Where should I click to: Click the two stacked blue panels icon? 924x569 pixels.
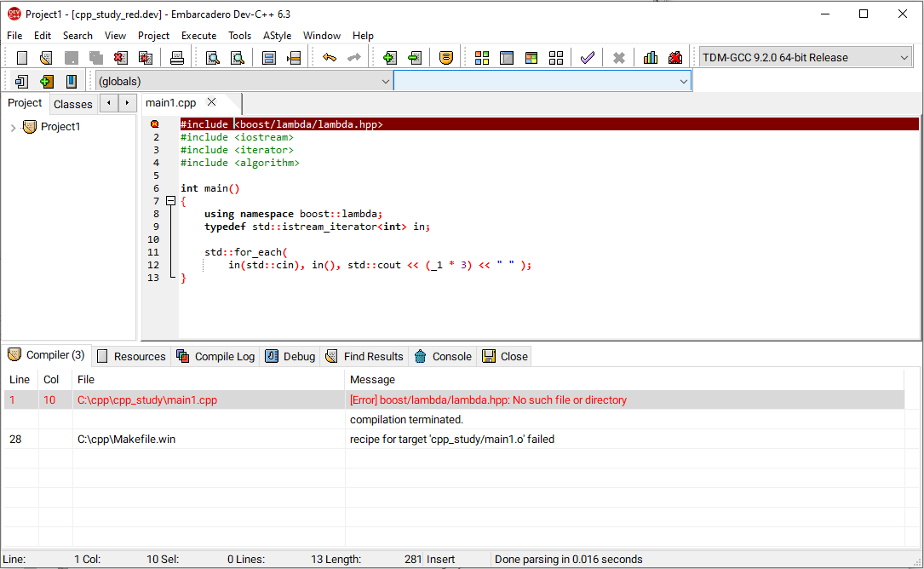tap(269, 58)
